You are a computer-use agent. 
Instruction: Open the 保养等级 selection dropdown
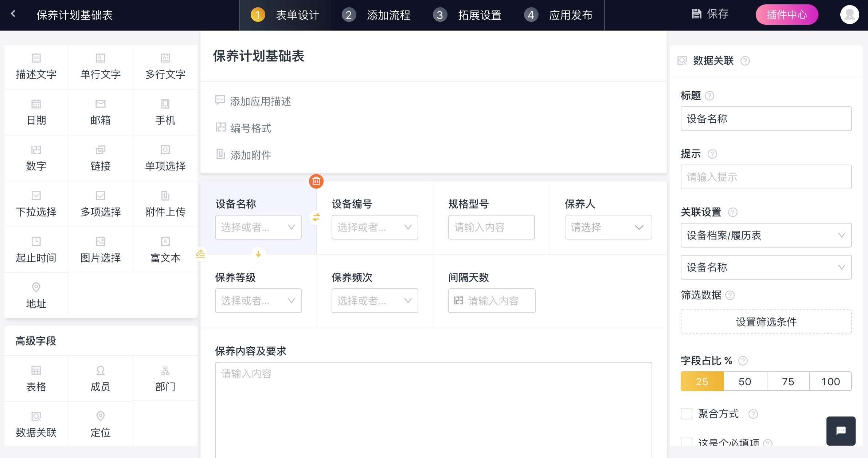(x=258, y=300)
